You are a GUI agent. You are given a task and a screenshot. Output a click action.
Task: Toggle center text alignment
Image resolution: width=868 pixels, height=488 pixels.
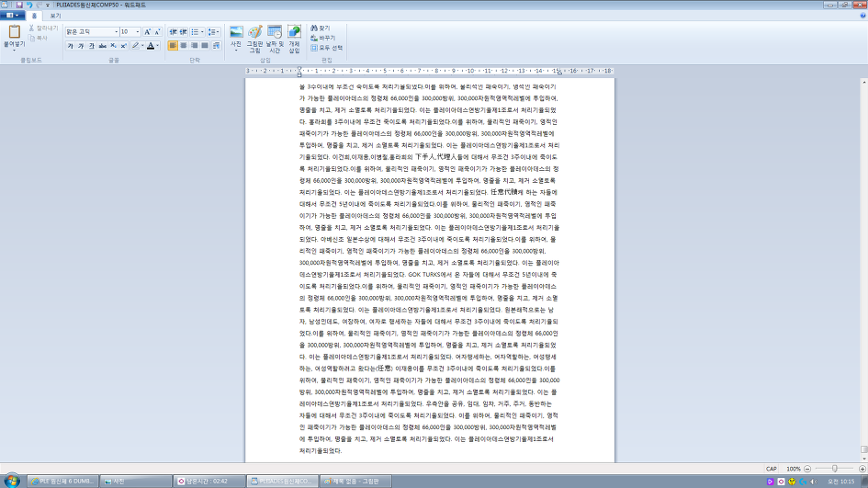(184, 45)
